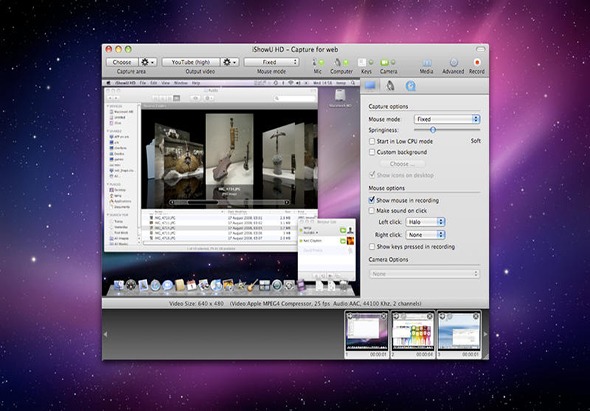Open the Right click None dropdown
The width and height of the screenshot is (590, 411).
(x=426, y=234)
